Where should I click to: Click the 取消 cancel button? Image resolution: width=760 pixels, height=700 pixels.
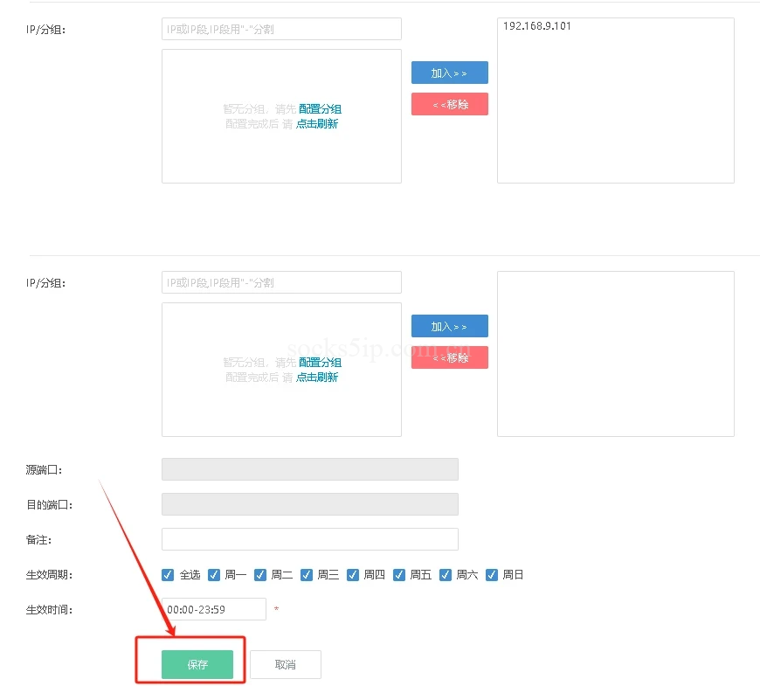pyautogui.click(x=285, y=664)
